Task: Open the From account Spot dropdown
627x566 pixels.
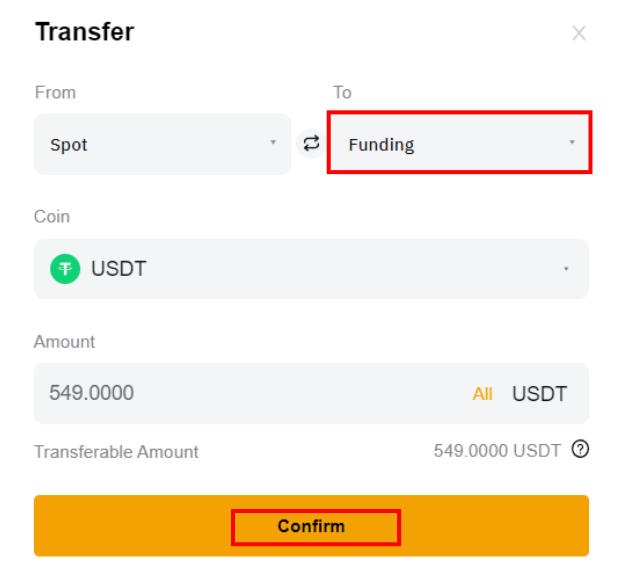Action: pos(162,144)
